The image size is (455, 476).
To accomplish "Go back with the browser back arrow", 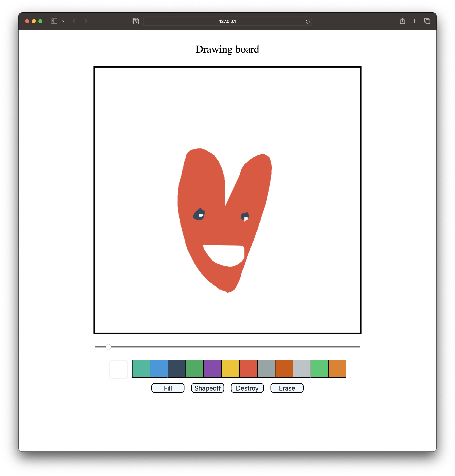I will point(74,21).
